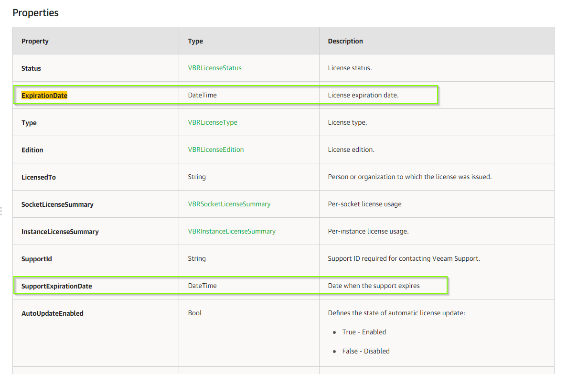Select the Description column header
The image size is (588, 374).
(x=345, y=41)
